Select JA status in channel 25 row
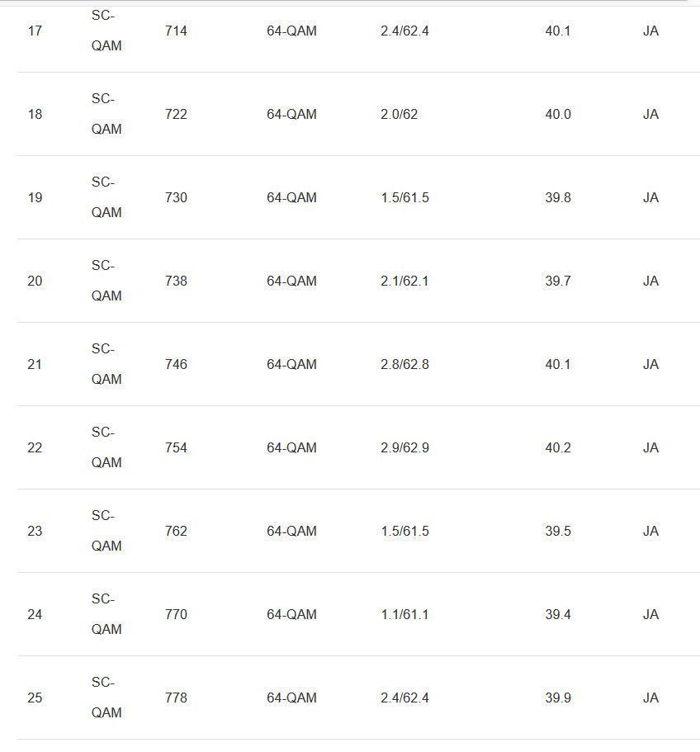 [x=650, y=698]
